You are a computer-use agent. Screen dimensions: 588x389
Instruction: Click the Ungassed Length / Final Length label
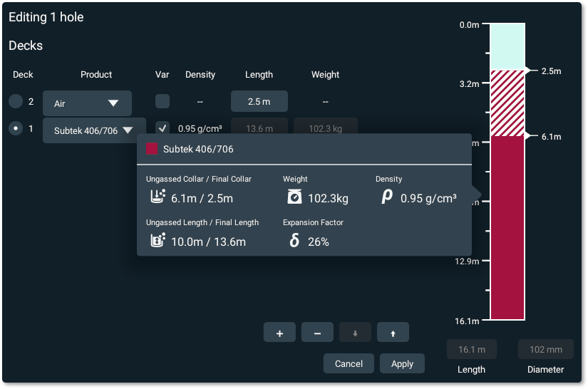(x=202, y=222)
